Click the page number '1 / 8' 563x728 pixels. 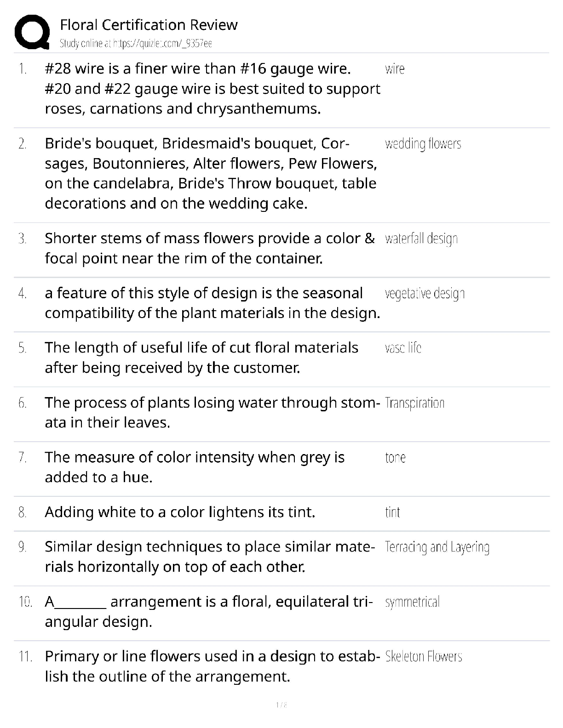point(281,705)
